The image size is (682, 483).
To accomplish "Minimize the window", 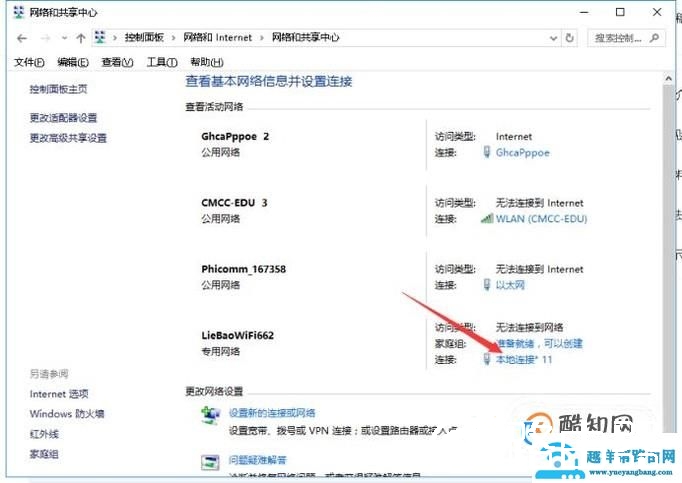I will (x=584, y=12).
